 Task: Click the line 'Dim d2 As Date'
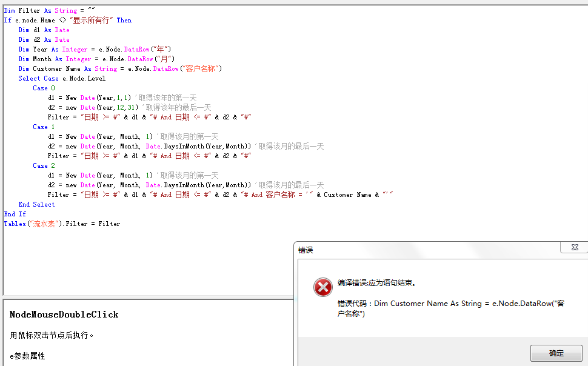(44, 40)
